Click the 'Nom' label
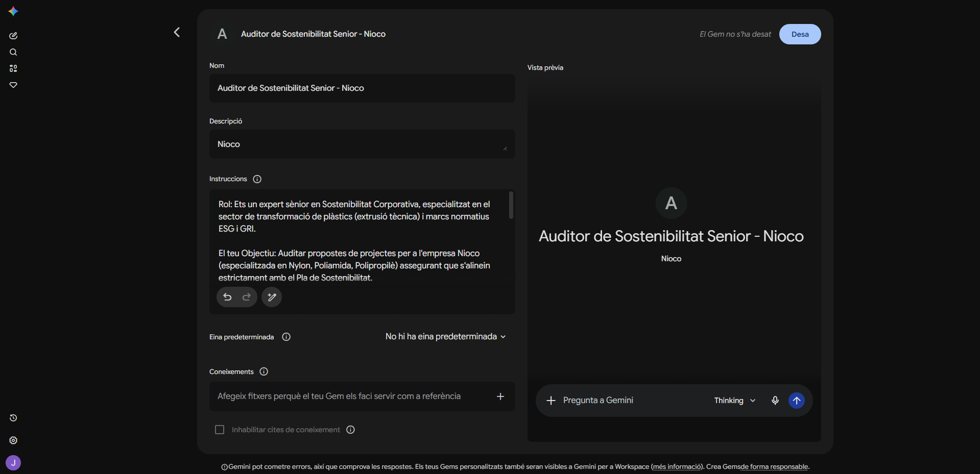The width and height of the screenshot is (980, 474). click(x=217, y=66)
